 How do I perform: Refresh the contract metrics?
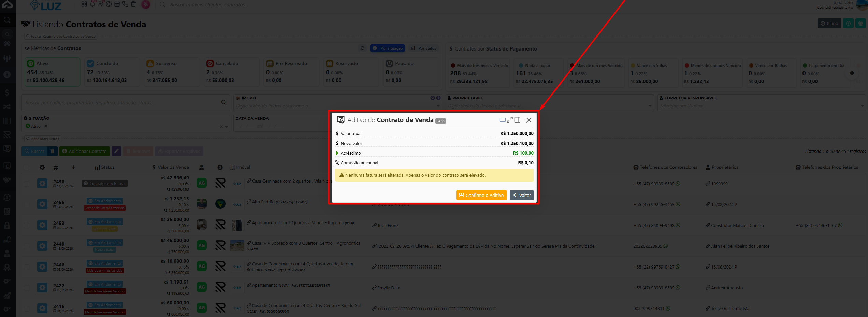tap(362, 48)
